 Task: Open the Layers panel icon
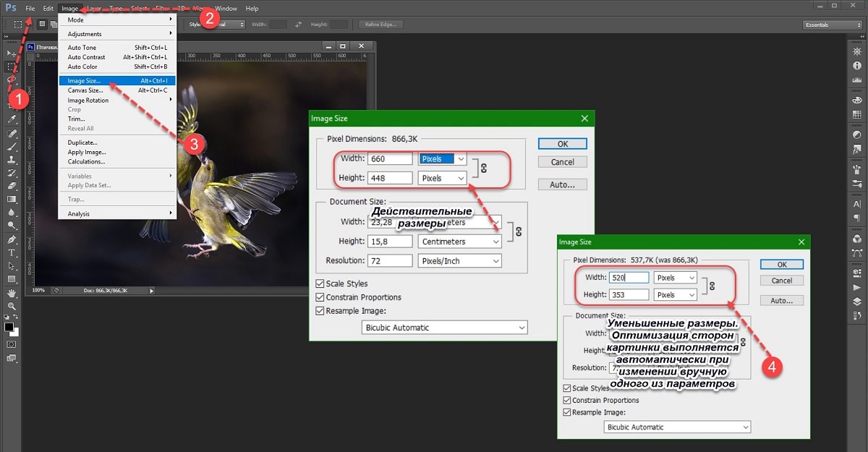click(857, 301)
